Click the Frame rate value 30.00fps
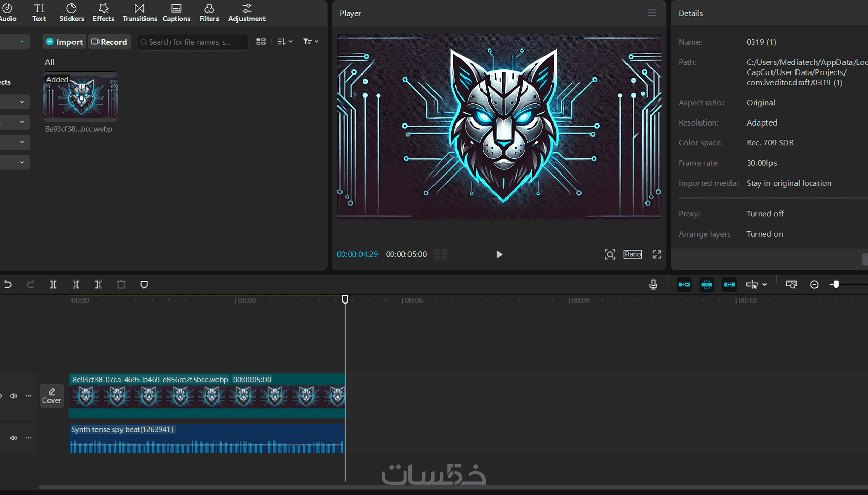 [762, 163]
